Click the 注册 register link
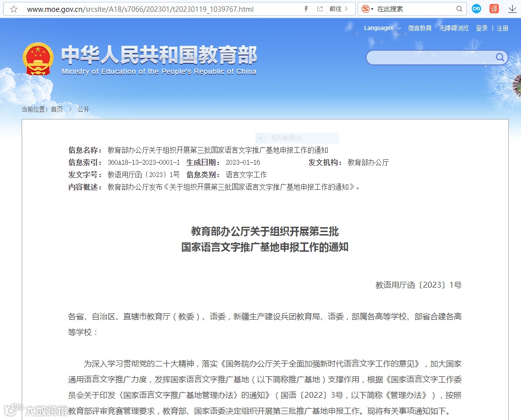 pyautogui.click(x=502, y=28)
